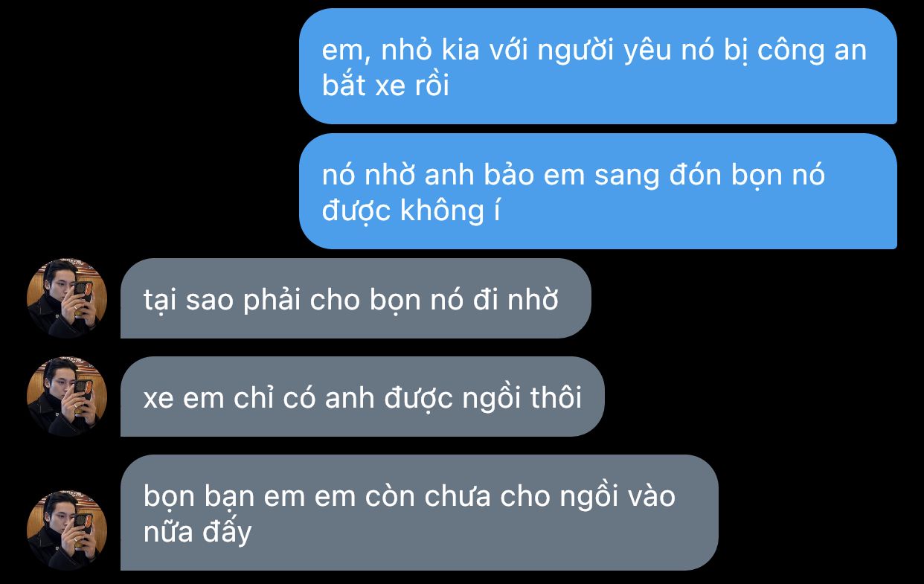Tap profile picture beside "bọn bạn em" message
Viewport: 924px width, 584px height.
(67, 530)
